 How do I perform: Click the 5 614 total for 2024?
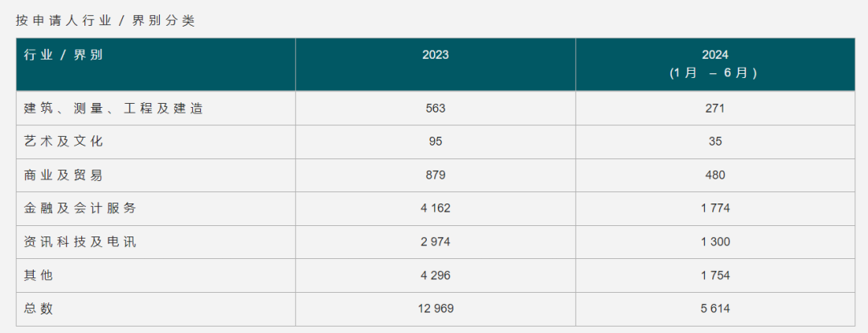(x=714, y=309)
